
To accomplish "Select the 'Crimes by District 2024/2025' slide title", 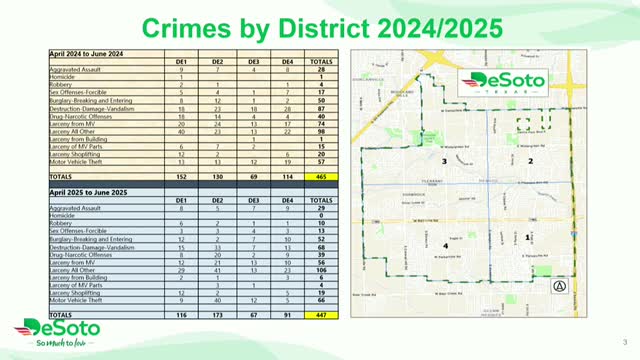I will point(322,28).
